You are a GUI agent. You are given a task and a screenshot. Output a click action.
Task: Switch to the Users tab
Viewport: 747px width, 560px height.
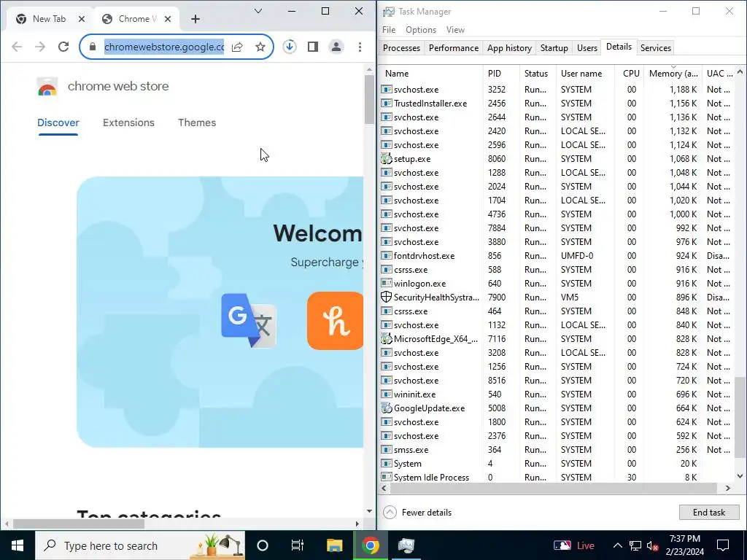[x=587, y=48]
